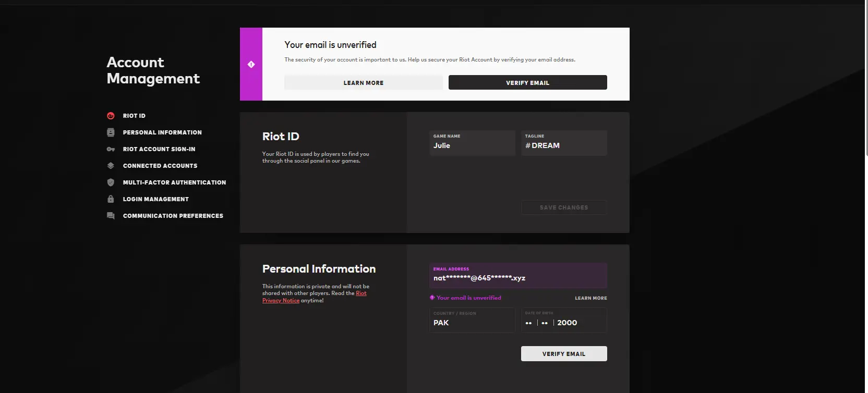
Task: Click the Multi-Factor Authentication shield icon
Action: coord(111,182)
